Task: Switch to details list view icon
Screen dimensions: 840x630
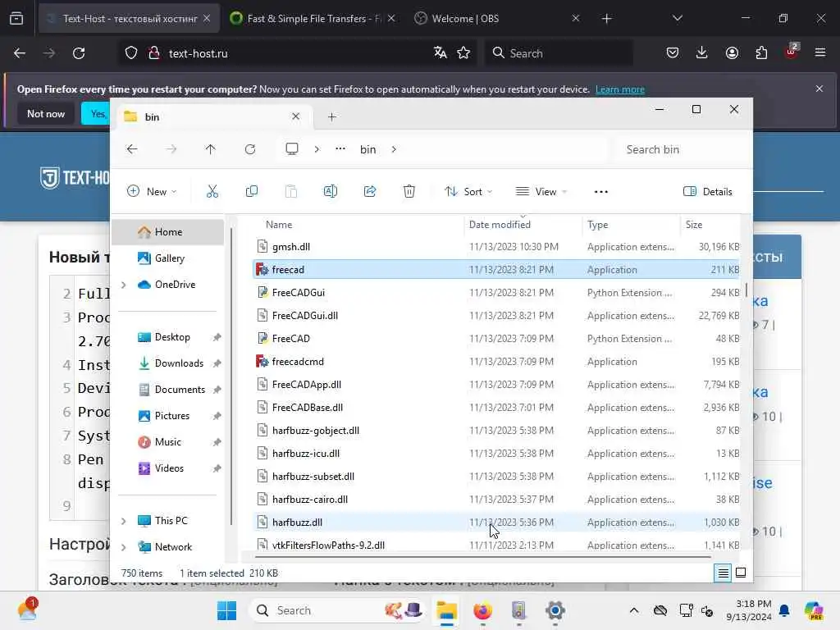Action: [x=723, y=573]
